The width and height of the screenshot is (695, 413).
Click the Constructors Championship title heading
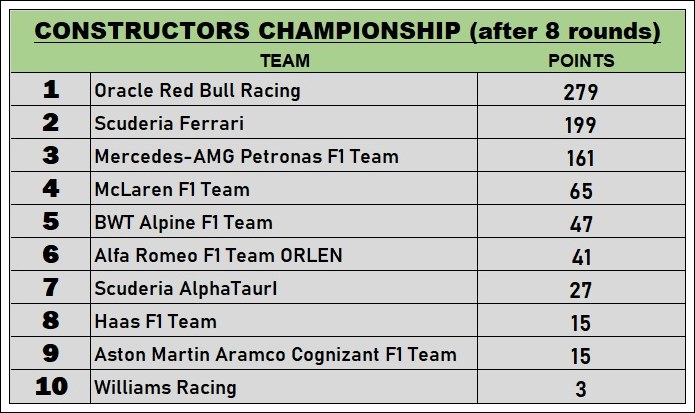pos(347,31)
